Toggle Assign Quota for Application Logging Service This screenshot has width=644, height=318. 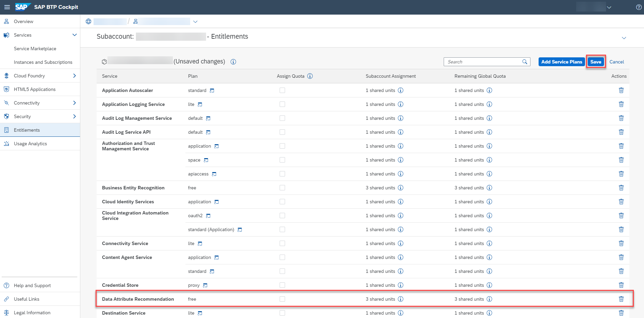tap(282, 104)
